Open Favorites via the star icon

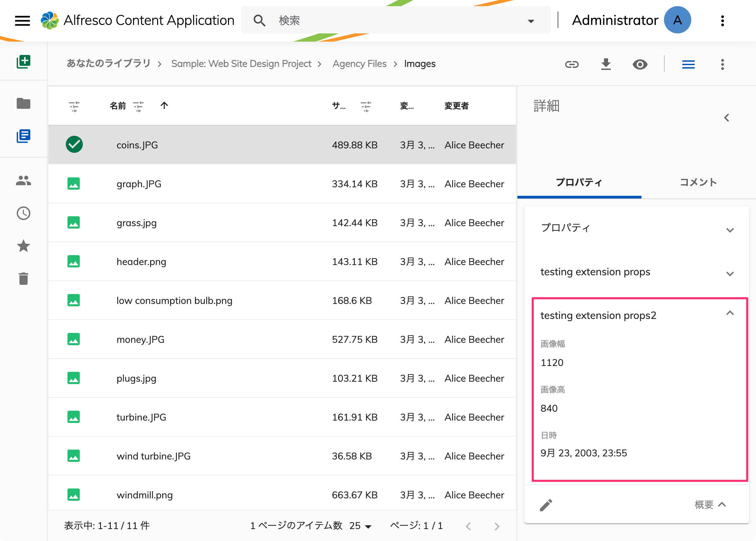pos(23,246)
